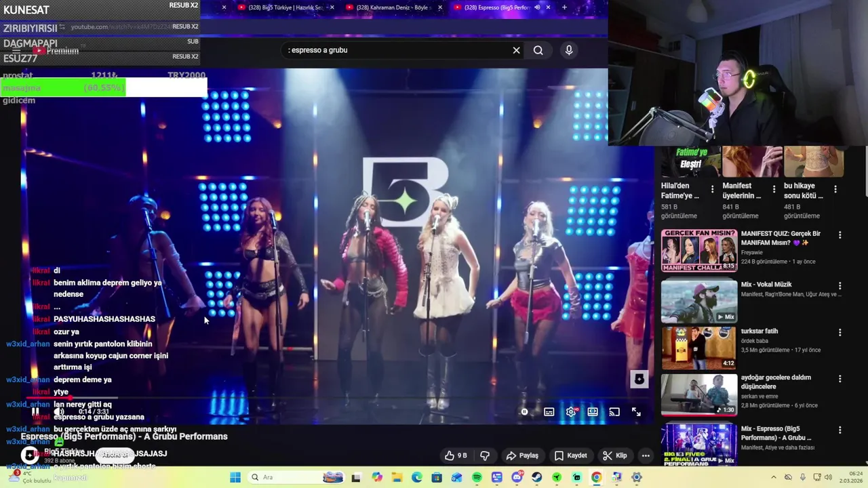This screenshot has height=488, width=868.
Task: Open MANIFEST QUIZ video thumbnail
Action: pyautogui.click(x=698, y=250)
